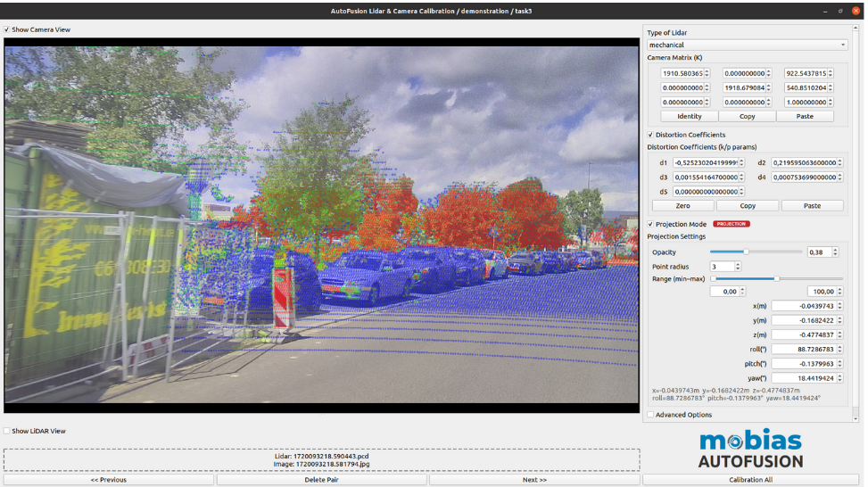Open the Type of Lidar dropdown
The height and width of the screenshot is (487, 868).
746,45
